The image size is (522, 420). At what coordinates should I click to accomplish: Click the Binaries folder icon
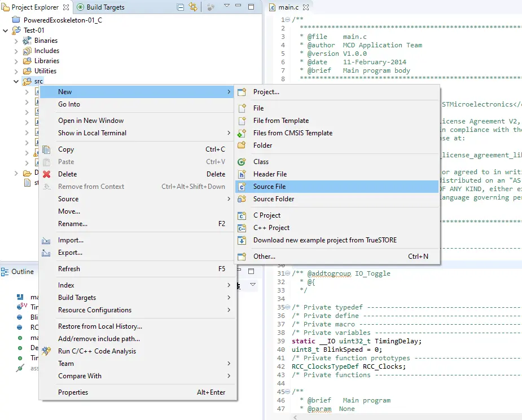tap(27, 41)
